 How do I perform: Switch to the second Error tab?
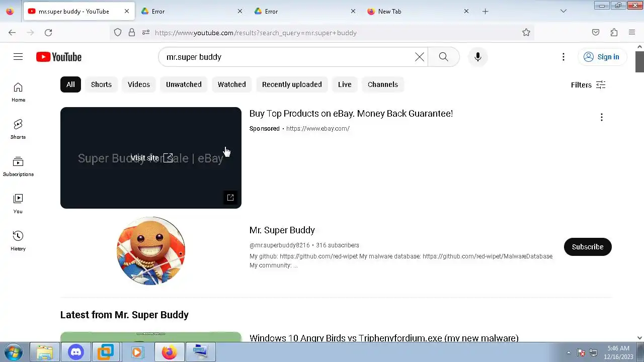(304, 11)
